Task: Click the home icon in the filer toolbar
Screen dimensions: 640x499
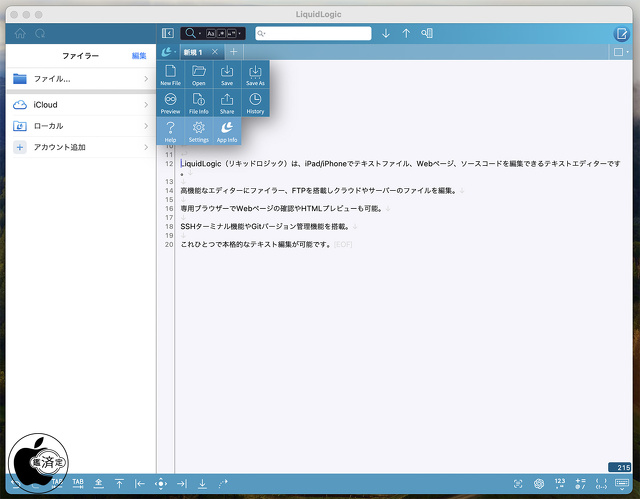Action: [20, 33]
